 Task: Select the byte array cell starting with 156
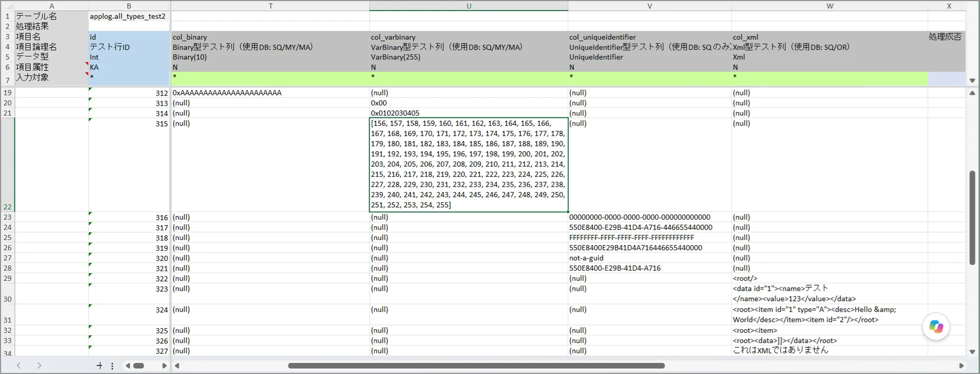[469, 165]
